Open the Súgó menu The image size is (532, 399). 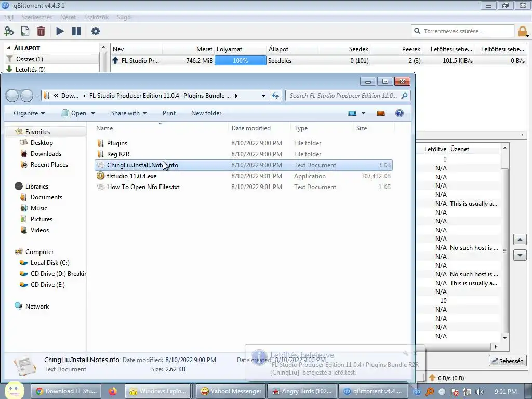[124, 17]
